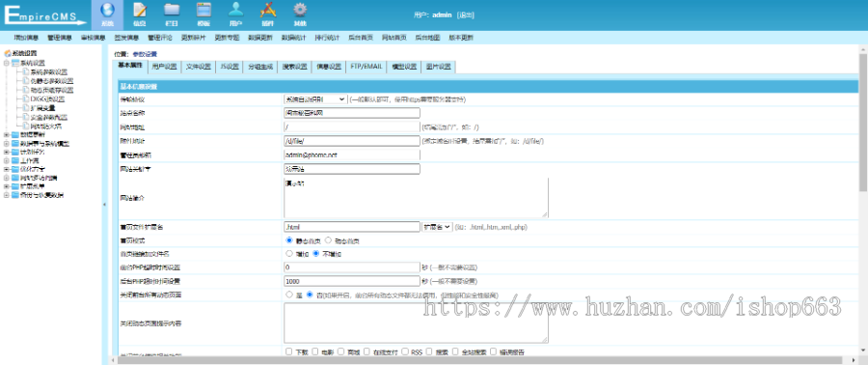868x365 pixels.
Task: Click the folder icon of 数据表与系统模型
Action: tap(15, 144)
